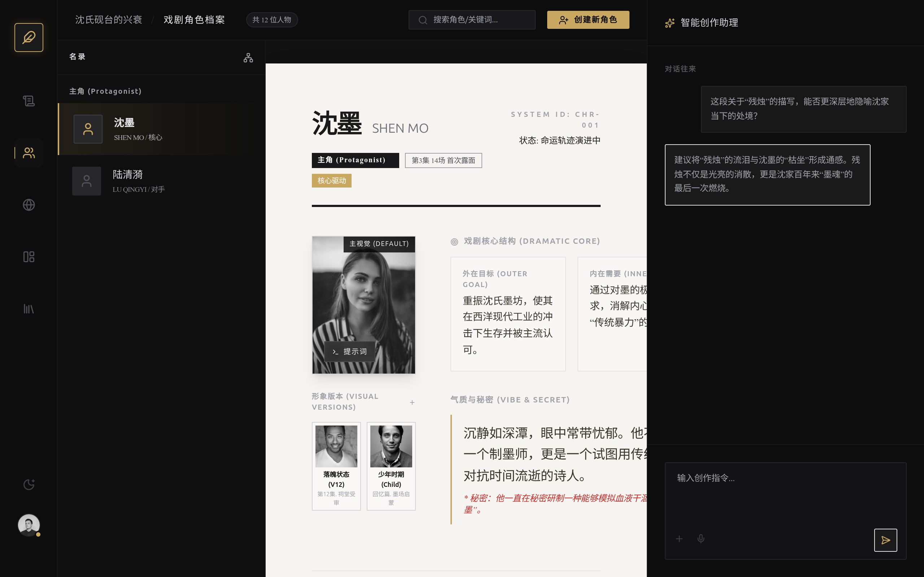
Task: Open the script scroll sidebar icon
Action: (29, 101)
